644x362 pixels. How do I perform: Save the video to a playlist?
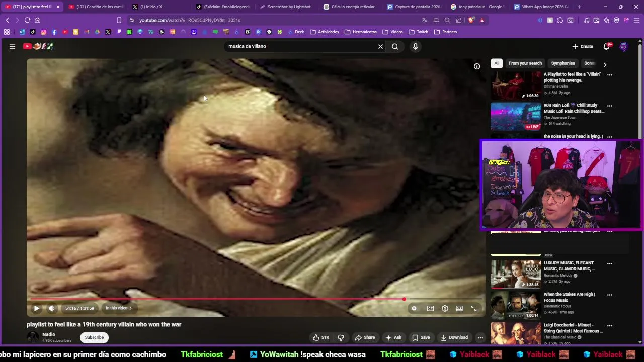(421, 337)
